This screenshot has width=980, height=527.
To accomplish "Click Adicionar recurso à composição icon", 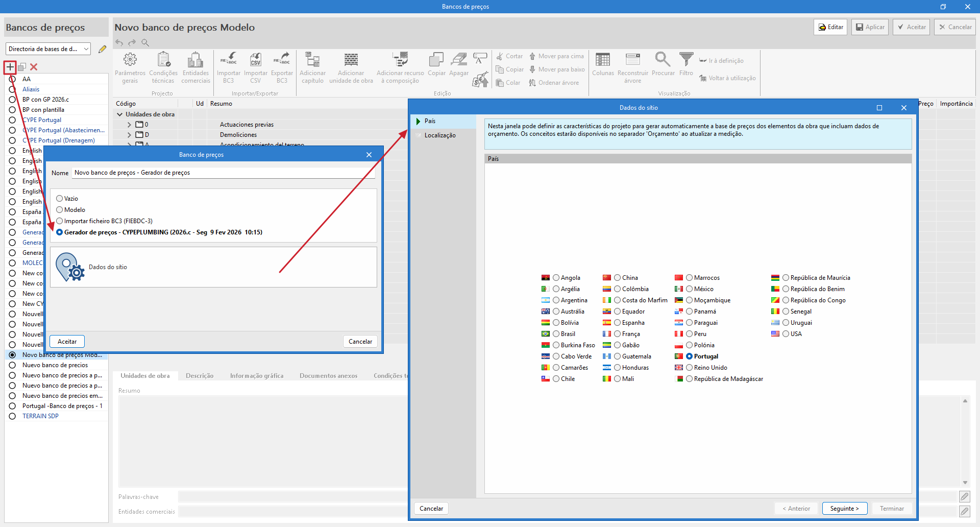I will [x=400, y=67].
